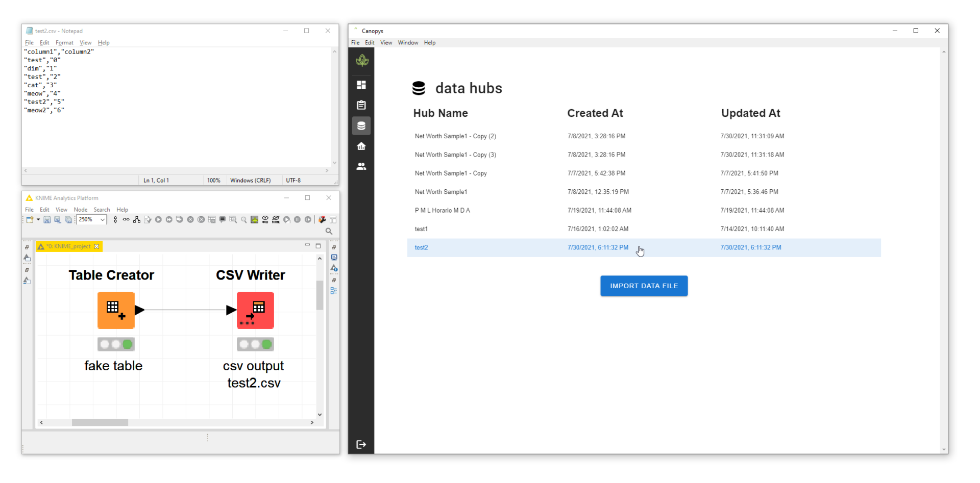The width and height of the screenshot is (980, 483).
Task: Click the open perspective layout icon in KNIME
Action: point(333,220)
